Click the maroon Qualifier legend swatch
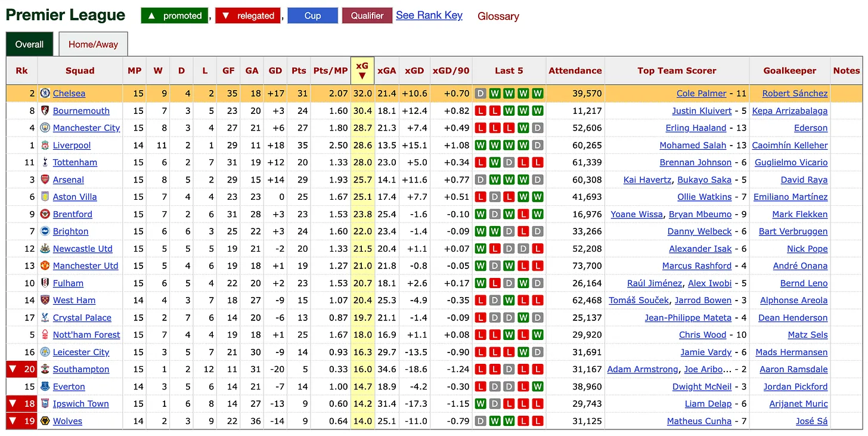 point(367,16)
